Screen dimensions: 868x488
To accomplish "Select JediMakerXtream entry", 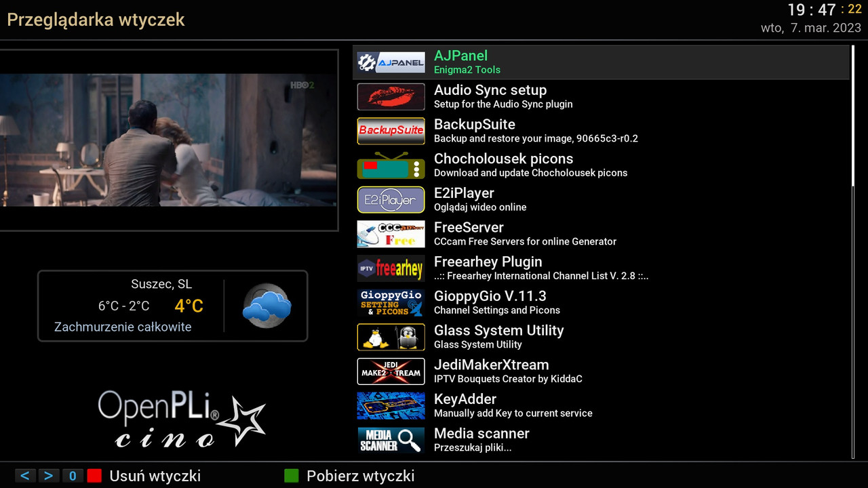I will coord(601,371).
